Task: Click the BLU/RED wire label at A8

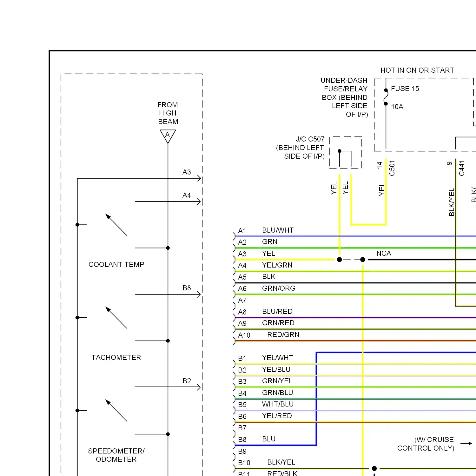Action: (277, 311)
